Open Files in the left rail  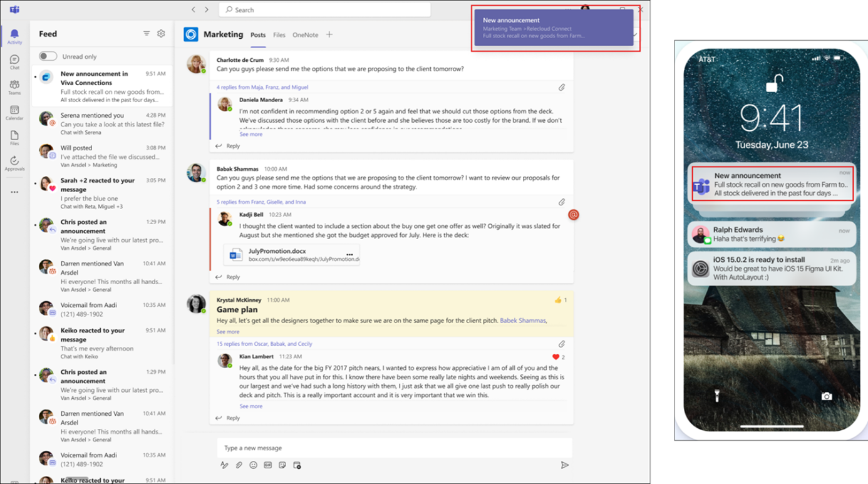point(14,138)
